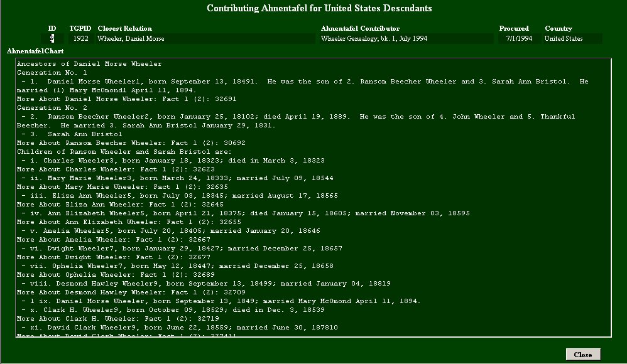The height and width of the screenshot is (364, 627).
Task: Click the '- xi. David Clark Wheeler9' line
Action: (x=180, y=328)
